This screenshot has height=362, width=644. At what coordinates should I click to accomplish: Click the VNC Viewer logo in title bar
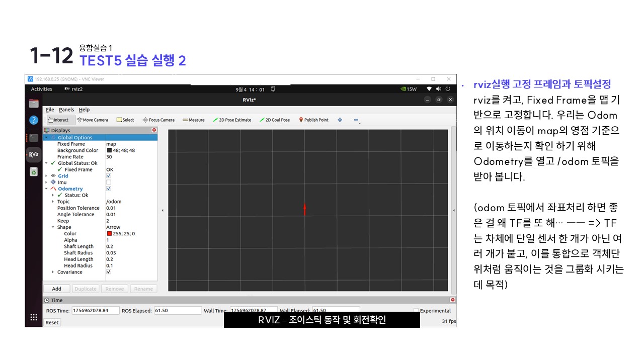[30, 79]
